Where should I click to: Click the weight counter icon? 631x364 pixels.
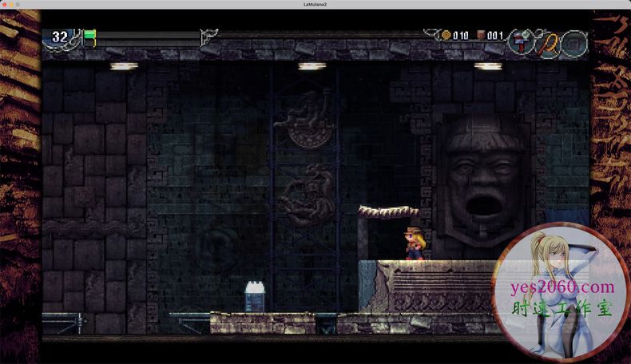[481, 35]
